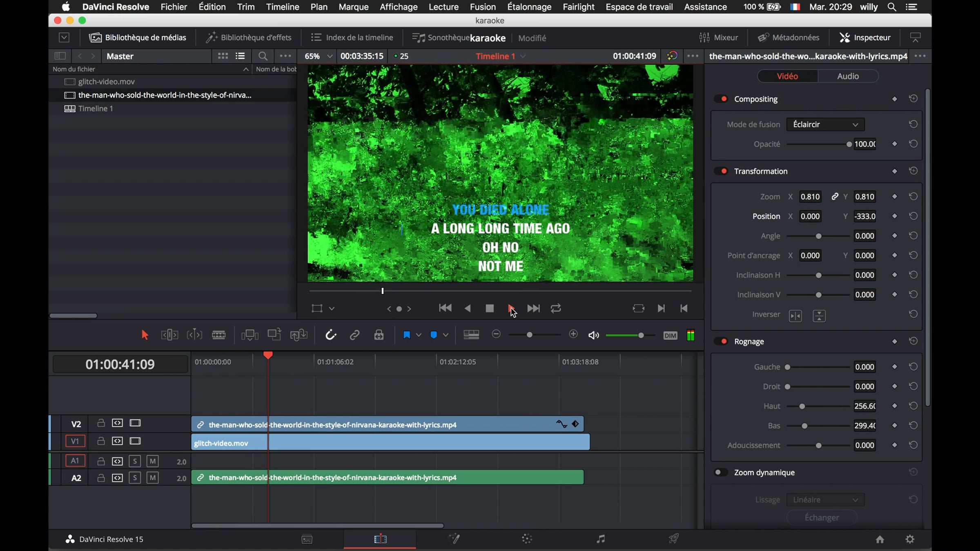Click the blue flag marker icon
980x551 pixels.
pyautogui.click(x=406, y=335)
